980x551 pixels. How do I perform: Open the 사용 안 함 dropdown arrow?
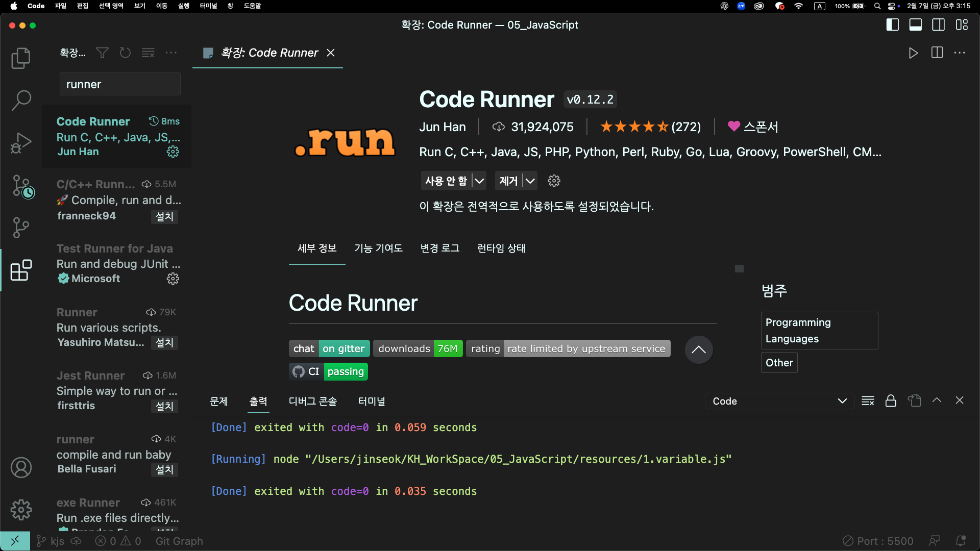pos(479,181)
